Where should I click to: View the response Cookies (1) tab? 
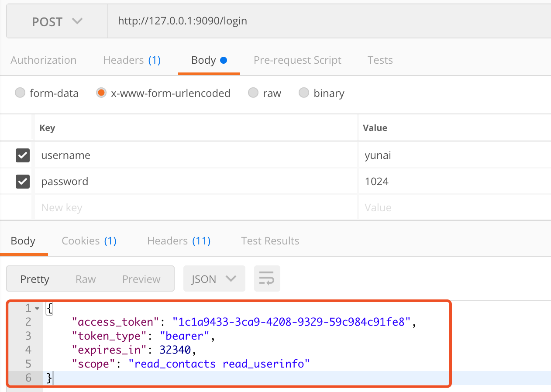click(x=89, y=241)
